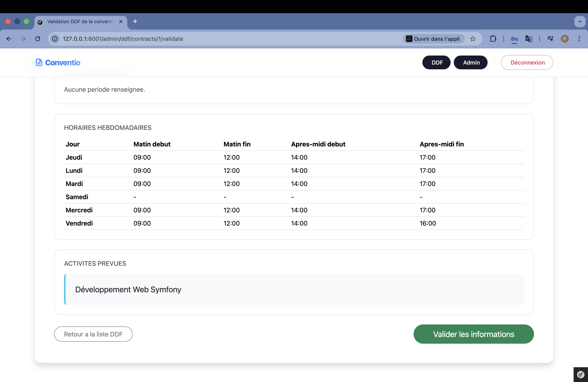
Task: Click inside the URL address bar
Action: pyautogui.click(x=173, y=39)
